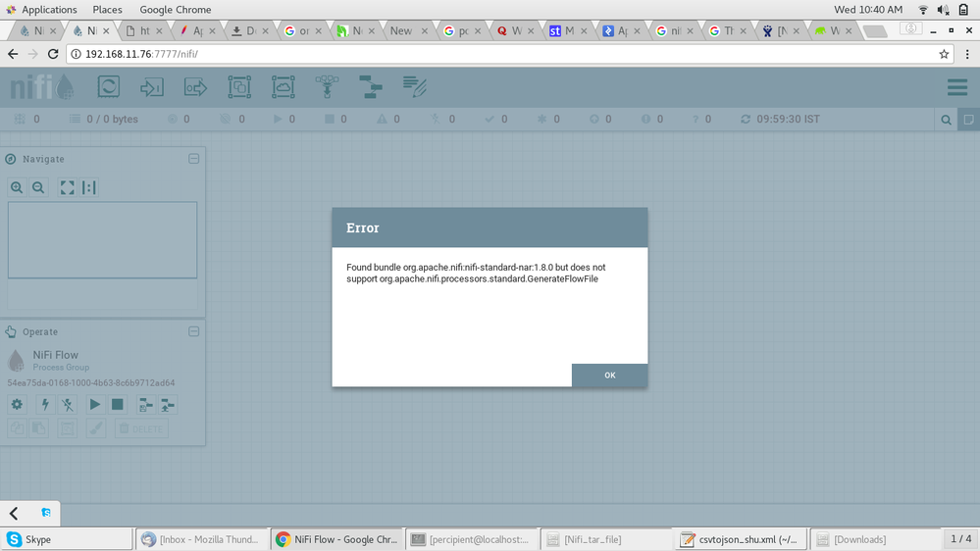Go back in Chrome
980x551 pixels.
point(13,54)
